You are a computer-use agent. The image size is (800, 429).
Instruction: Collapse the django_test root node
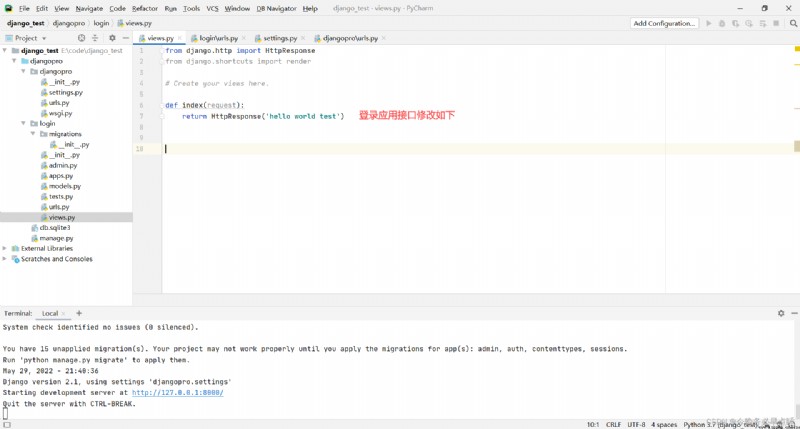(5, 51)
